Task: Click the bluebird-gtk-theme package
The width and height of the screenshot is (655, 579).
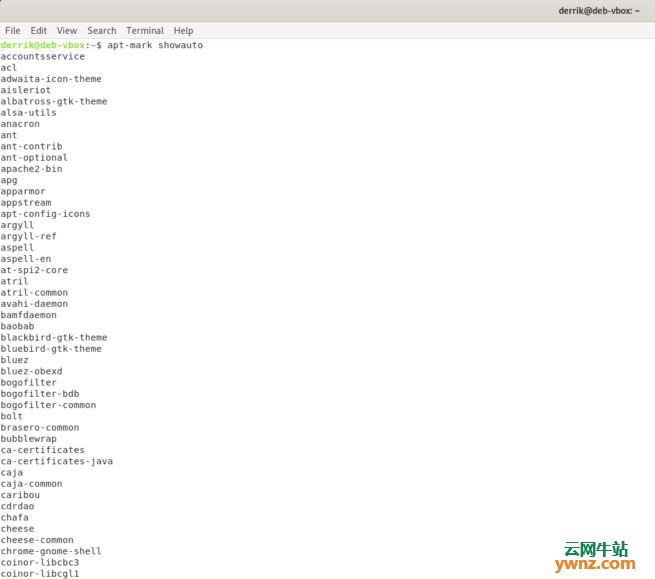Action: pos(51,349)
